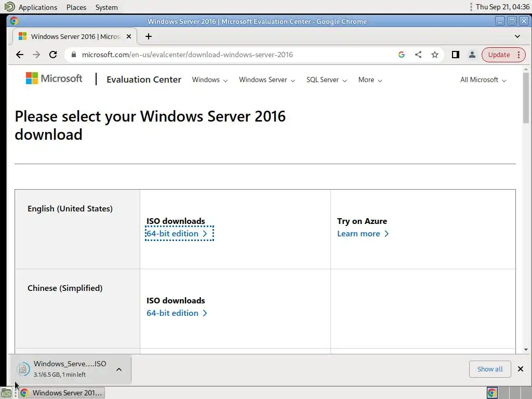Open the Applications menu
The height and width of the screenshot is (399, 532).
37,7
